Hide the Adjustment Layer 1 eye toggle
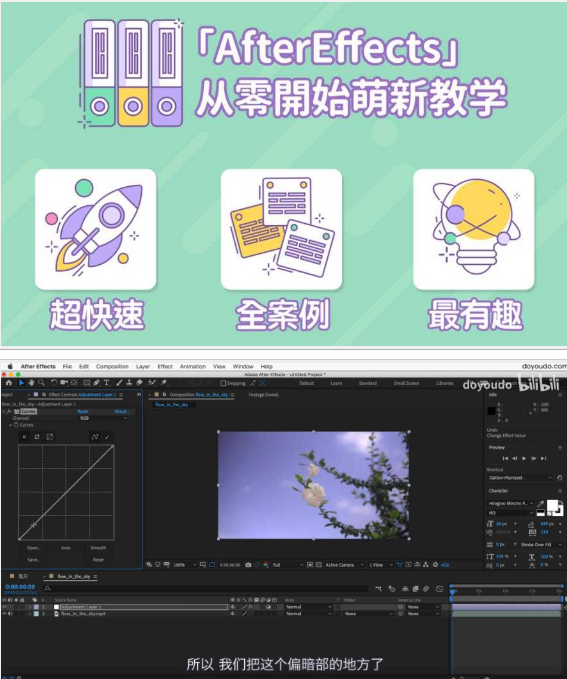567x679 pixels. (x=4, y=607)
